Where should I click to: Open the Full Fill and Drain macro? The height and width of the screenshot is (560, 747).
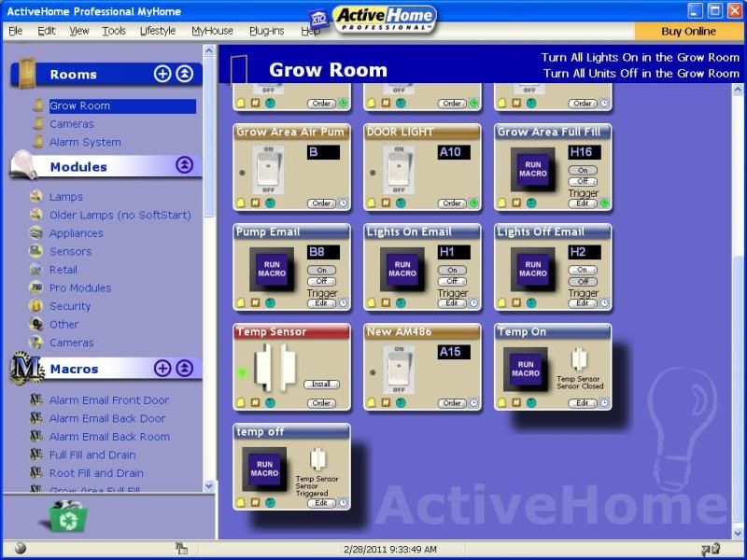92,455
